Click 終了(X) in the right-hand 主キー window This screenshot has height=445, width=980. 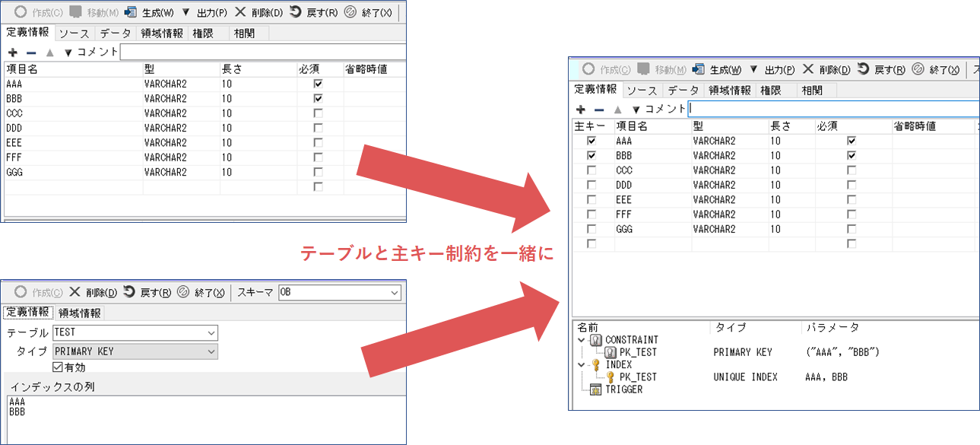point(937,69)
